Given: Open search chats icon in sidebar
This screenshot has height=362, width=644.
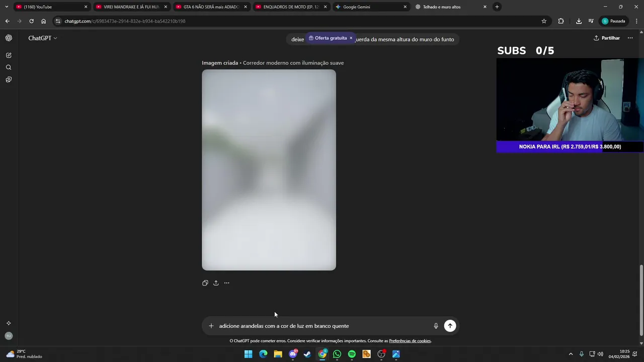Looking at the screenshot, I should point(9,67).
